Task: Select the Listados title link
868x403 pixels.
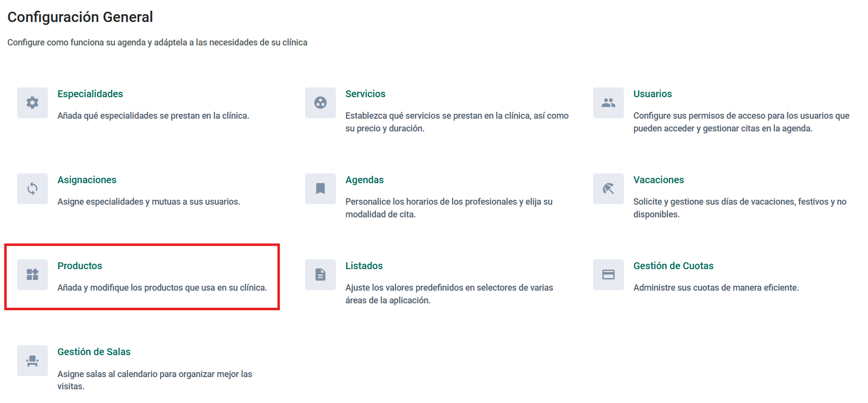Action: [364, 266]
